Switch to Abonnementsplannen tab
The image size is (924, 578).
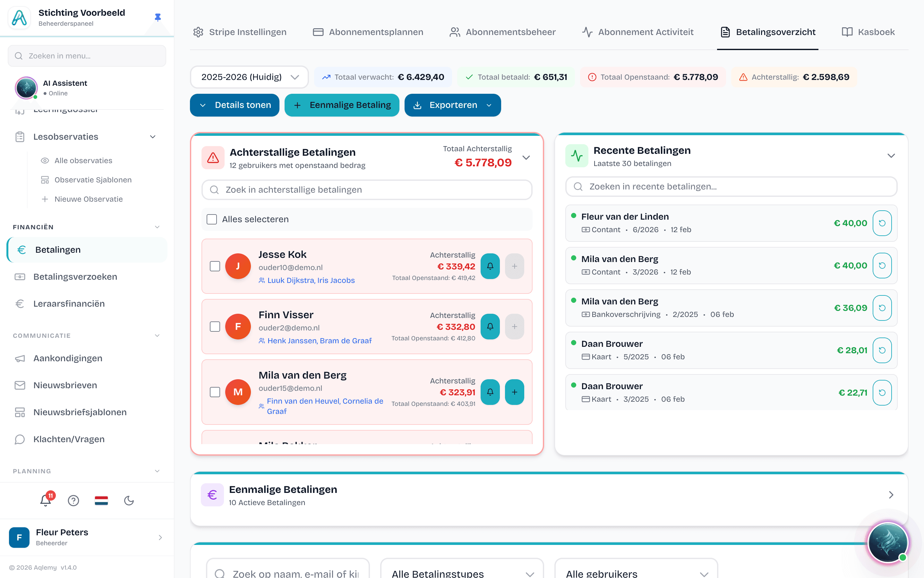[x=368, y=32]
